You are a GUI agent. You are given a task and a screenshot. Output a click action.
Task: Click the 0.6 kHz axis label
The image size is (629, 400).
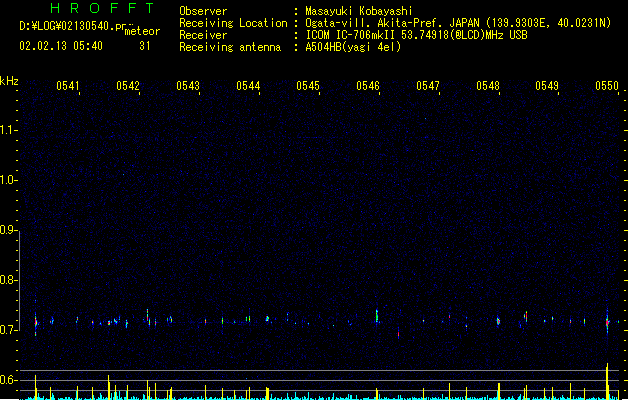tap(7, 380)
